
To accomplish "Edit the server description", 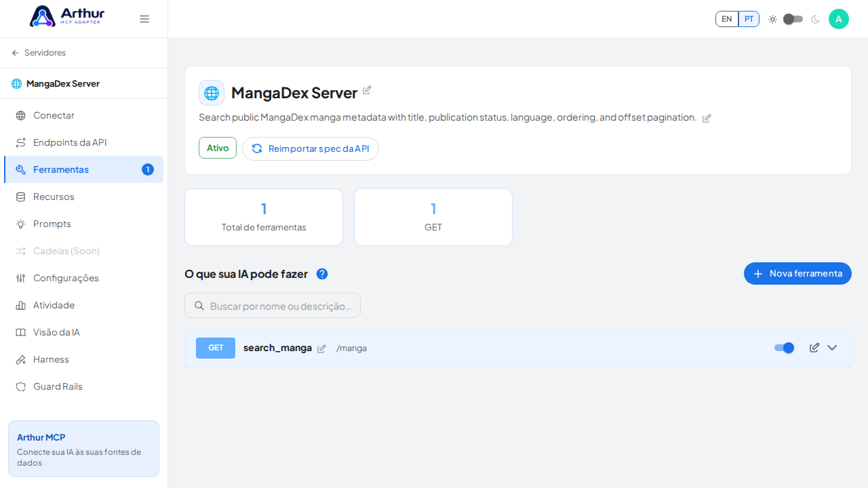I will point(707,118).
